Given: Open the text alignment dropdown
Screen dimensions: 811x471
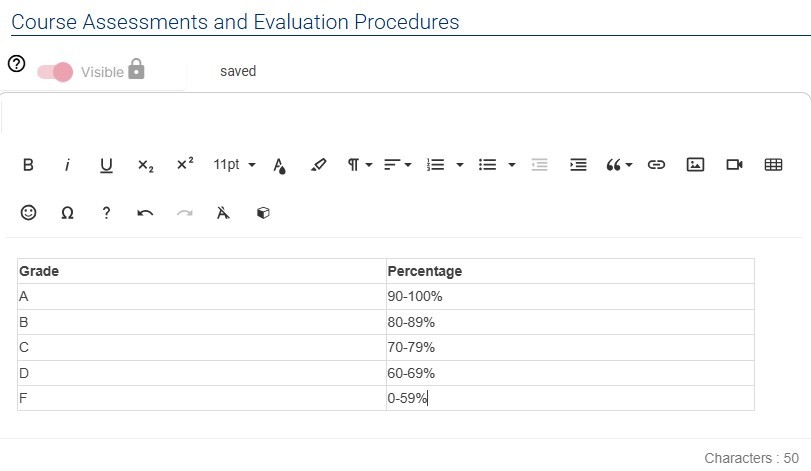Looking at the screenshot, I should 397,165.
